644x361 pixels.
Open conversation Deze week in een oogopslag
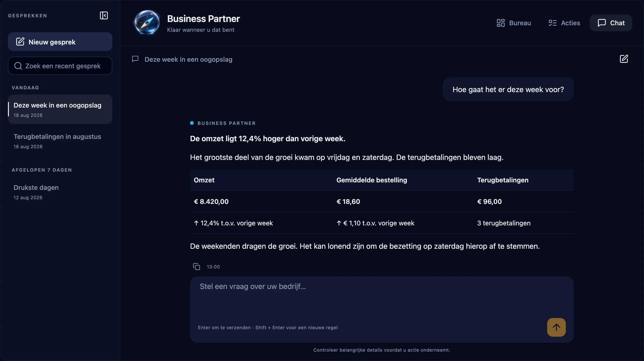(x=60, y=109)
